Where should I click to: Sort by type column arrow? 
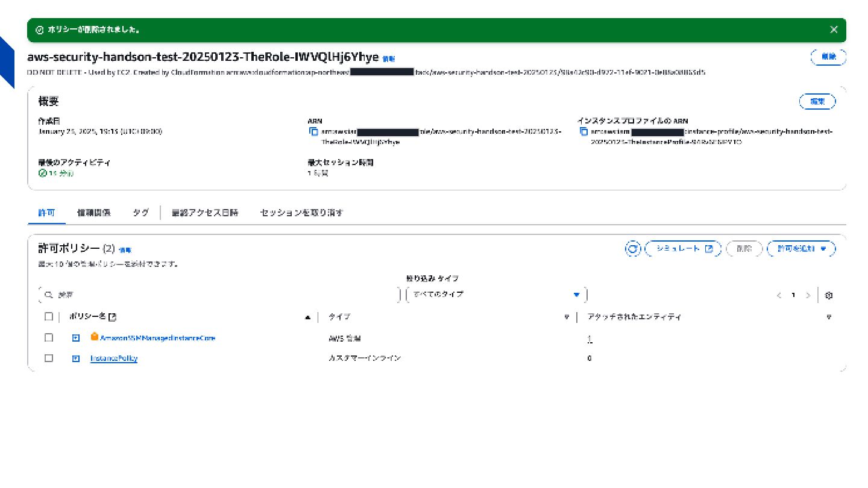[567, 317]
